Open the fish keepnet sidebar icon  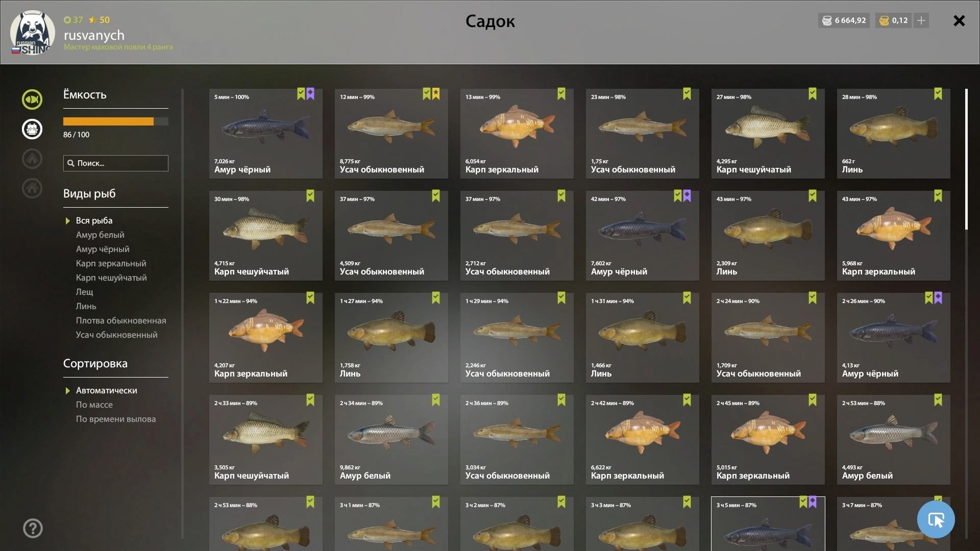coord(32,99)
